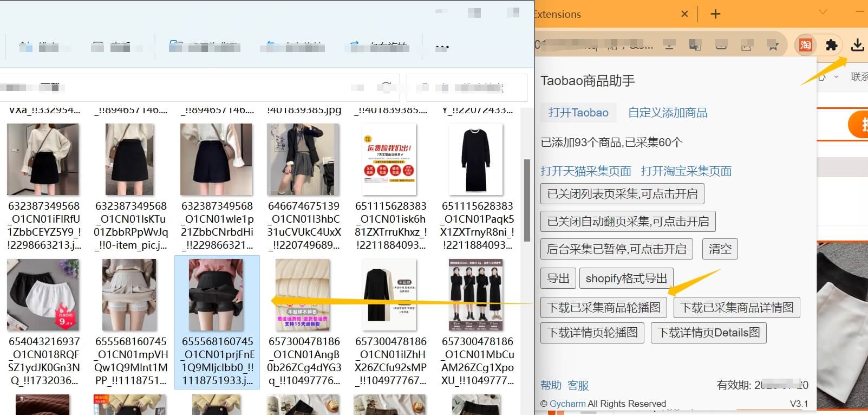Bookmark this page with the star icon
This screenshot has height=415, width=868.
(773, 46)
